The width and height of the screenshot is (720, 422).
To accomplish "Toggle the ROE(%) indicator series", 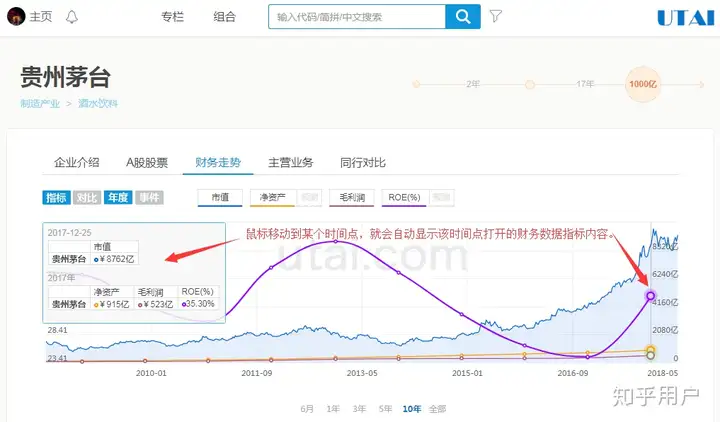I will click(x=404, y=197).
